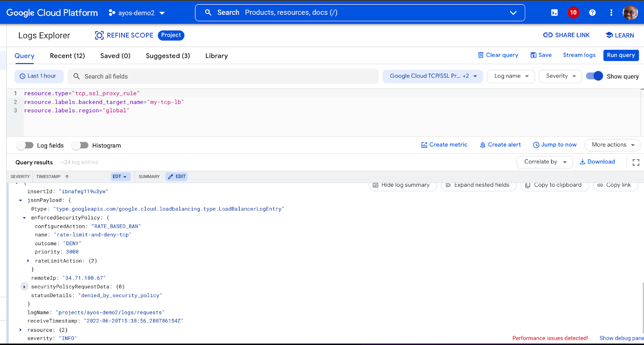Viewport: 644px width, 345px height.
Task: Click the Run query button
Action: click(x=621, y=55)
